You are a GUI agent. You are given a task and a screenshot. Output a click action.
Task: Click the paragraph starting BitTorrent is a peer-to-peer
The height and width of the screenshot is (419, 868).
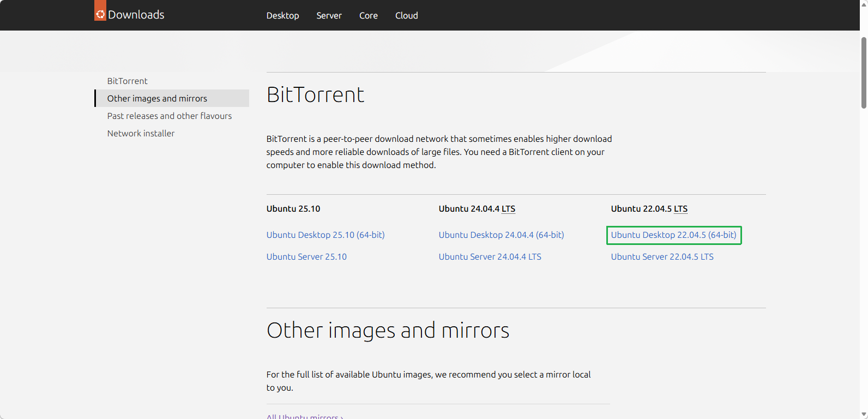(x=439, y=152)
